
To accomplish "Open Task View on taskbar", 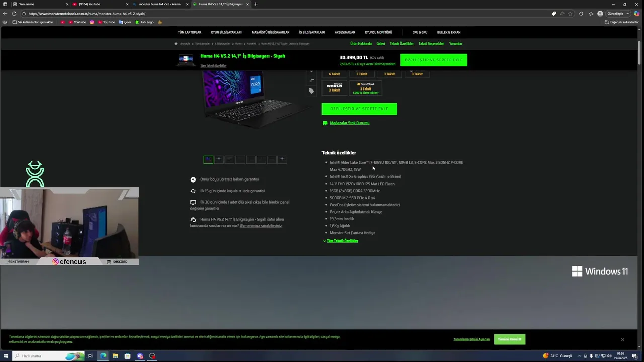I will (x=90, y=356).
